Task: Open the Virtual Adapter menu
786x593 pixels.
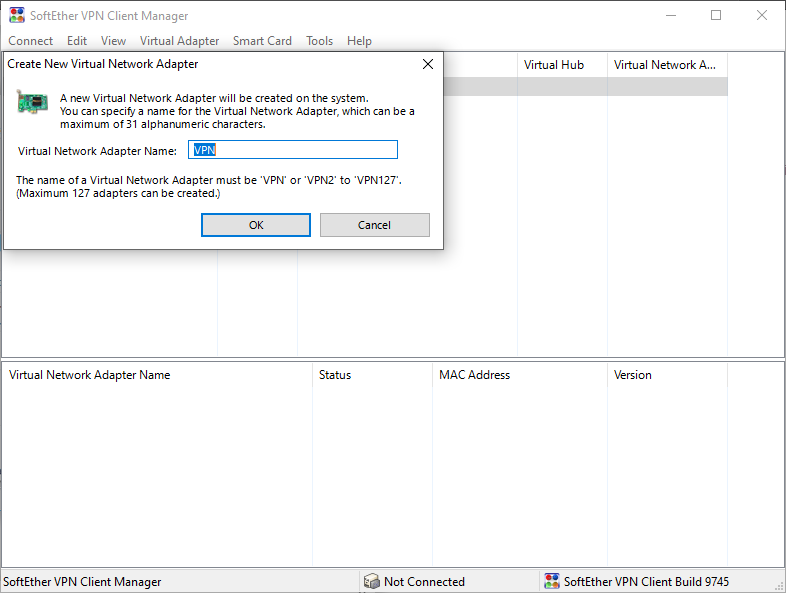Action: click(x=179, y=41)
